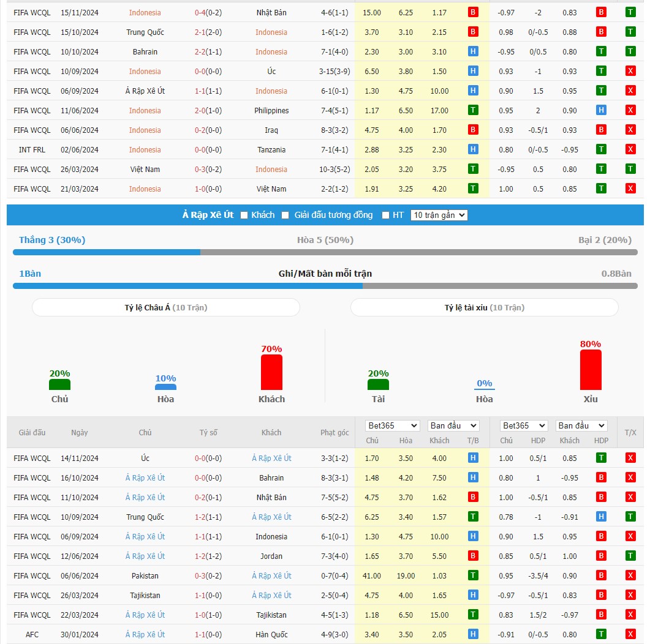
Task: Click score 0-3(0-2) in Pakistan row
Action: pyautogui.click(x=208, y=576)
